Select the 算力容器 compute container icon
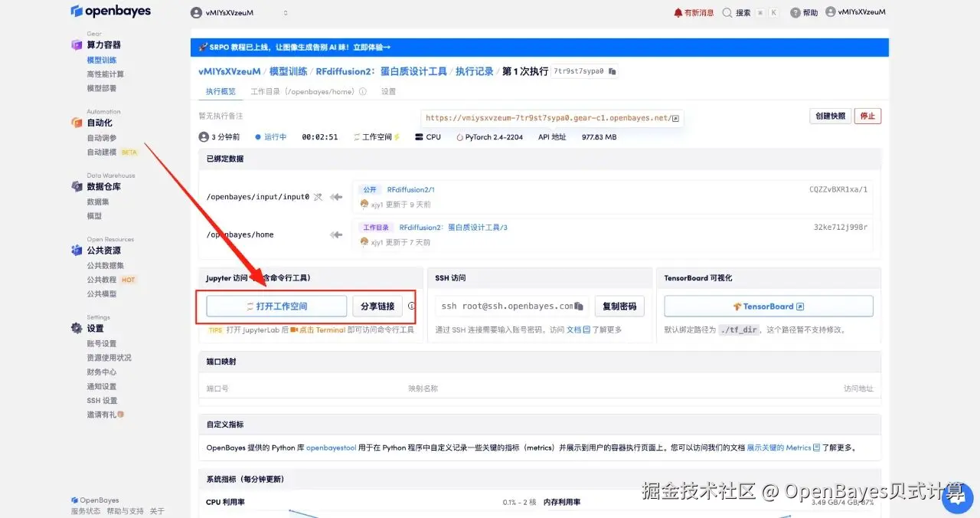 click(x=77, y=45)
